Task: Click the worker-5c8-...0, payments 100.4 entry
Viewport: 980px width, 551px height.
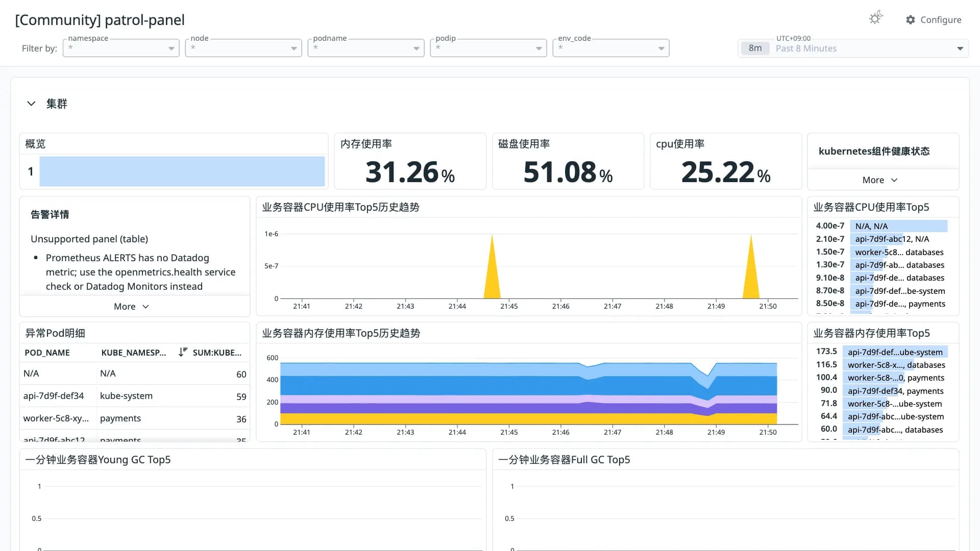Action: (896, 378)
